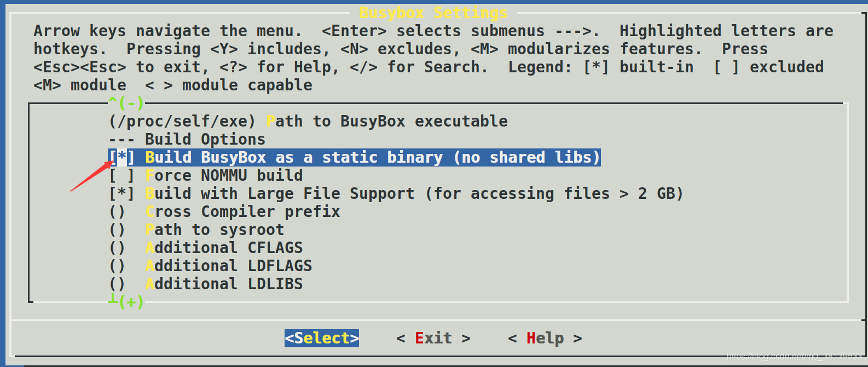Click the green scroll-up (-) indicator
The image size is (868, 367).
(126, 102)
